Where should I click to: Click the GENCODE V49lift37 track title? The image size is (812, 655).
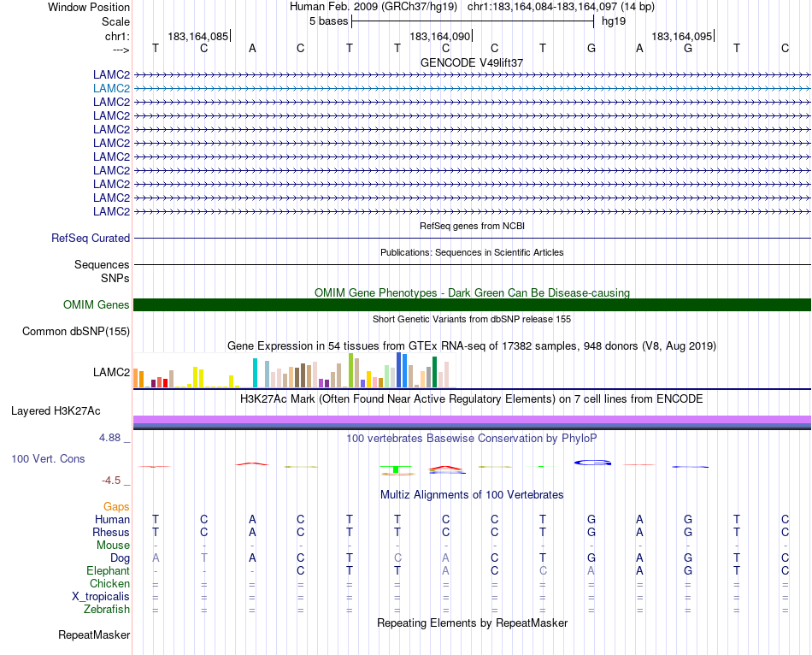[x=472, y=62]
